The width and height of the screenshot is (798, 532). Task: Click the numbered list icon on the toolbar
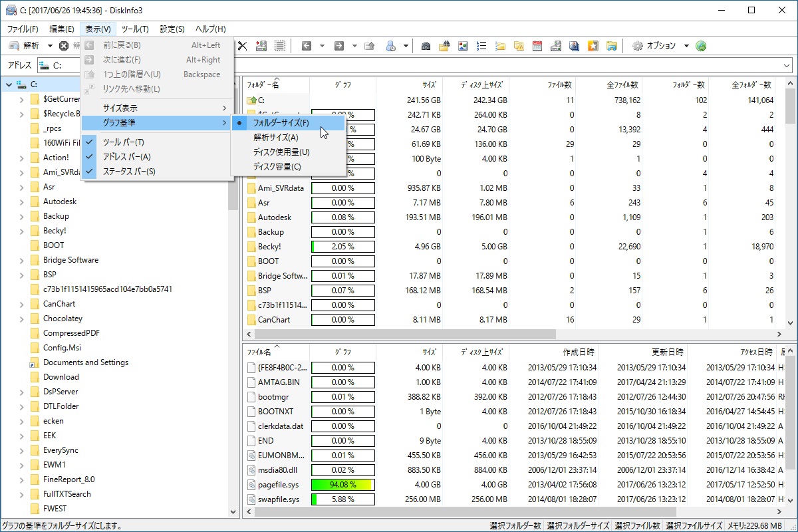481,46
